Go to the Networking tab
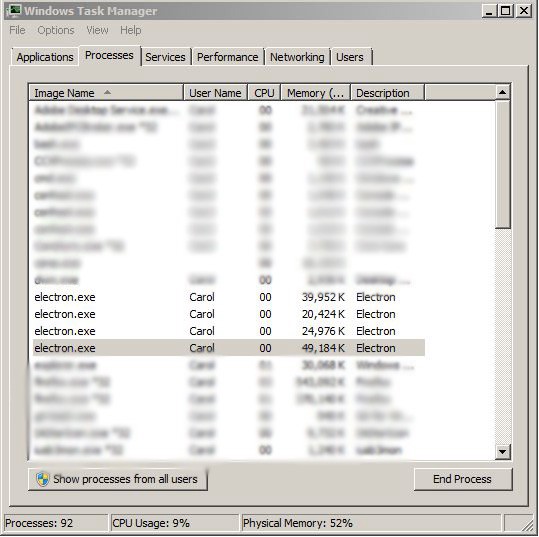Image resolution: width=539 pixels, height=537 pixels. coord(297,57)
